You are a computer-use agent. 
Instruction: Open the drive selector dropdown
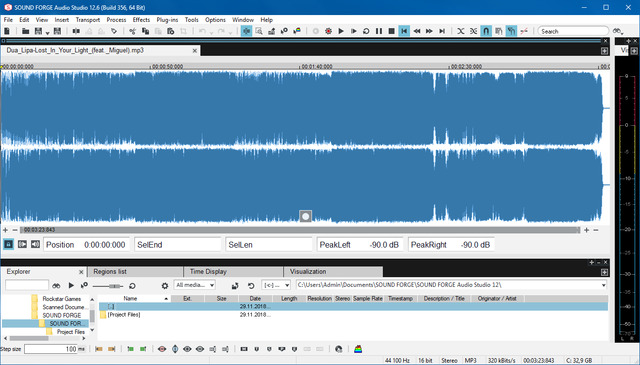(276, 285)
